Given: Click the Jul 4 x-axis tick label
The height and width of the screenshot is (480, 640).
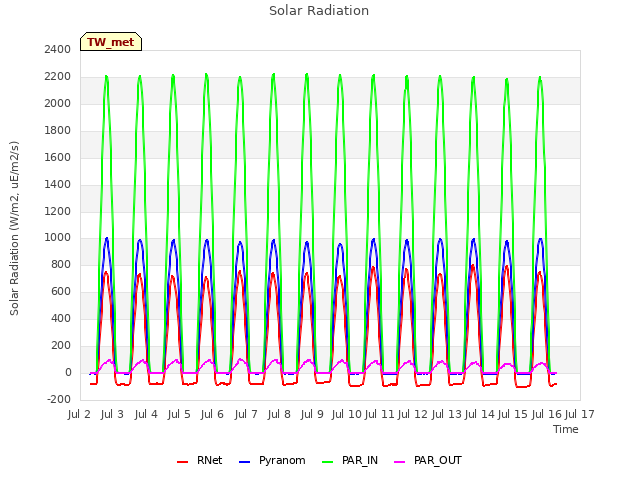Looking at the screenshot, I should [x=146, y=414].
